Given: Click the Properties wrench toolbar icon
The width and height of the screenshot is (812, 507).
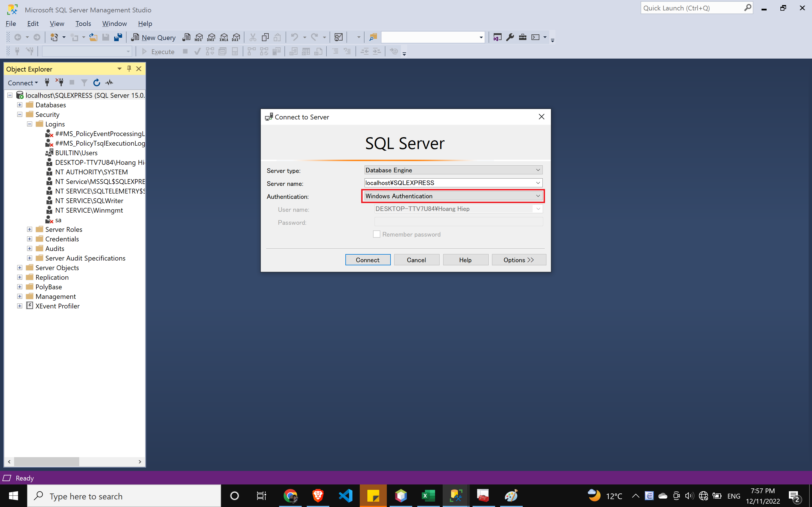Looking at the screenshot, I should click(x=510, y=37).
